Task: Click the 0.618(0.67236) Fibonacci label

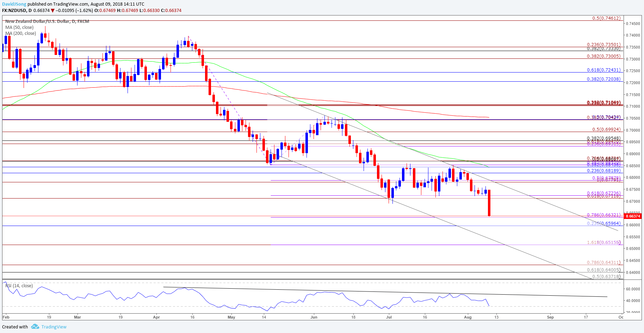Action: 604,193
